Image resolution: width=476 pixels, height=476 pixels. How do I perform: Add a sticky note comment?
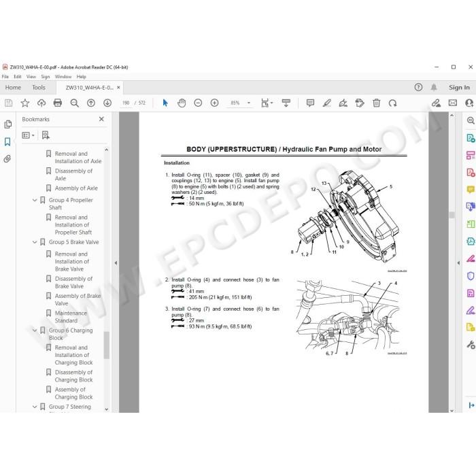310,103
